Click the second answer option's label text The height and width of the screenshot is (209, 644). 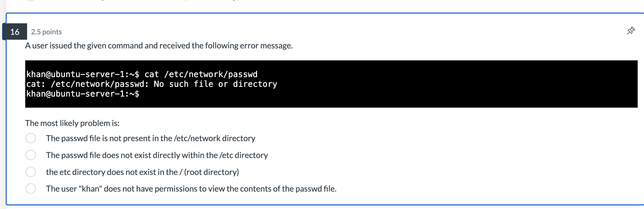click(157, 155)
